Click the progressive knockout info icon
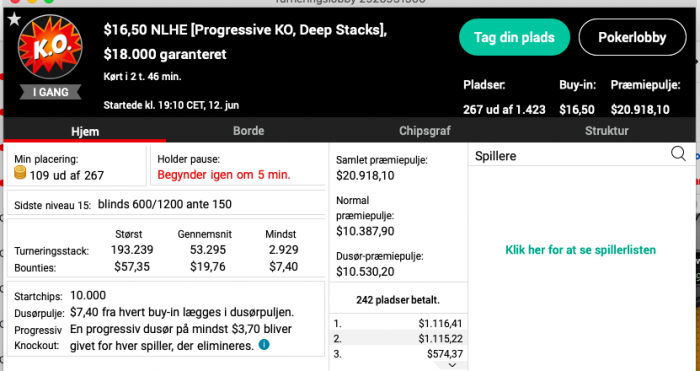 [264, 345]
